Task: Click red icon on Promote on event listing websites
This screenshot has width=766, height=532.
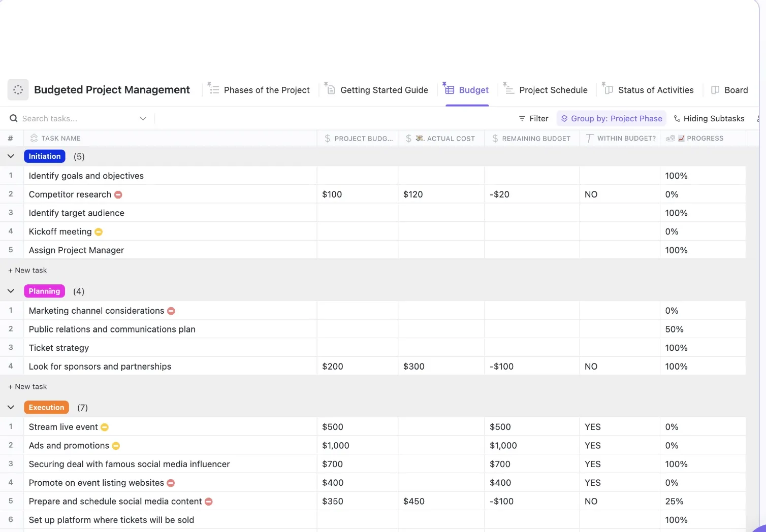Action: 171,483
